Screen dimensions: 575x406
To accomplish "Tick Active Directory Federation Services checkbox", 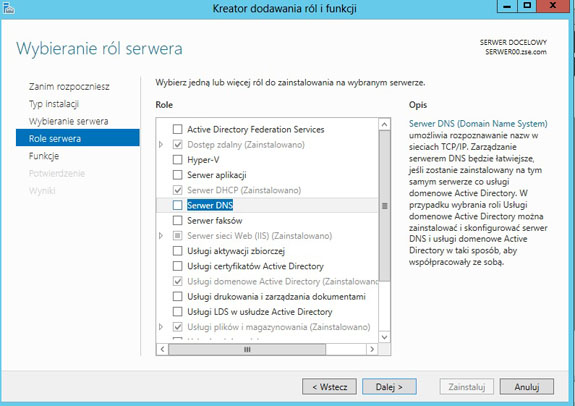I will coord(177,129).
